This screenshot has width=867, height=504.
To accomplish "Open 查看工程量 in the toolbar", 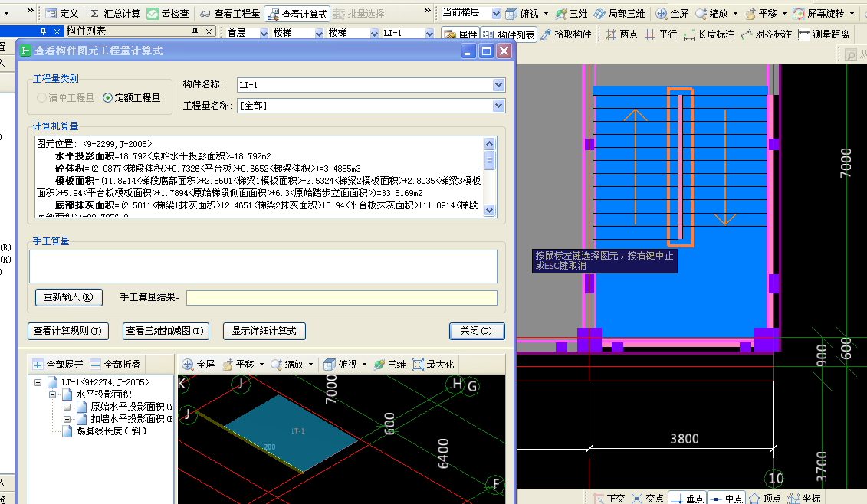I will click(x=230, y=13).
